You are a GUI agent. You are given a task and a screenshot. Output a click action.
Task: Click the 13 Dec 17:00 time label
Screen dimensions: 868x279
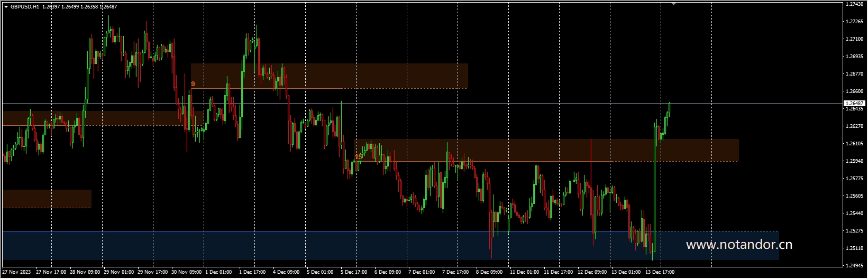[661, 273]
